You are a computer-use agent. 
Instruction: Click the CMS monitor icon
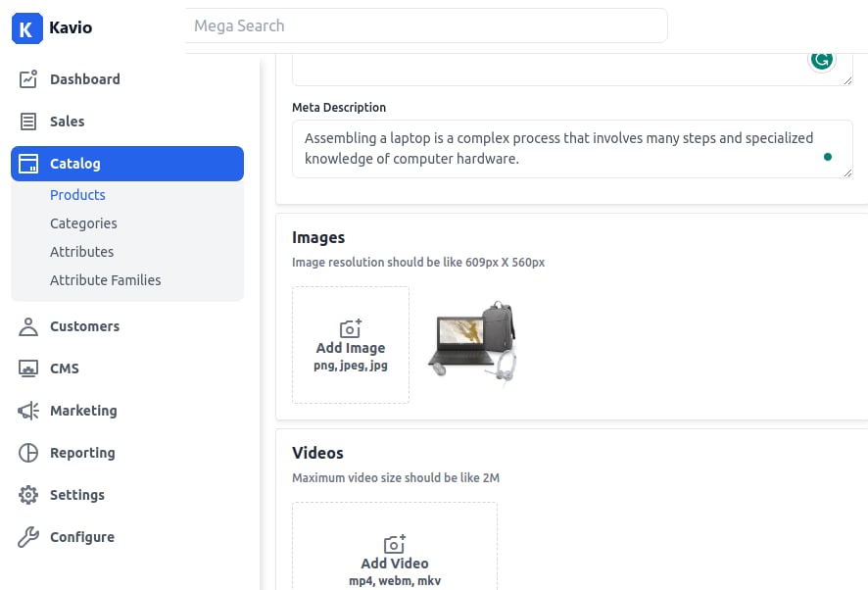click(28, 369)
